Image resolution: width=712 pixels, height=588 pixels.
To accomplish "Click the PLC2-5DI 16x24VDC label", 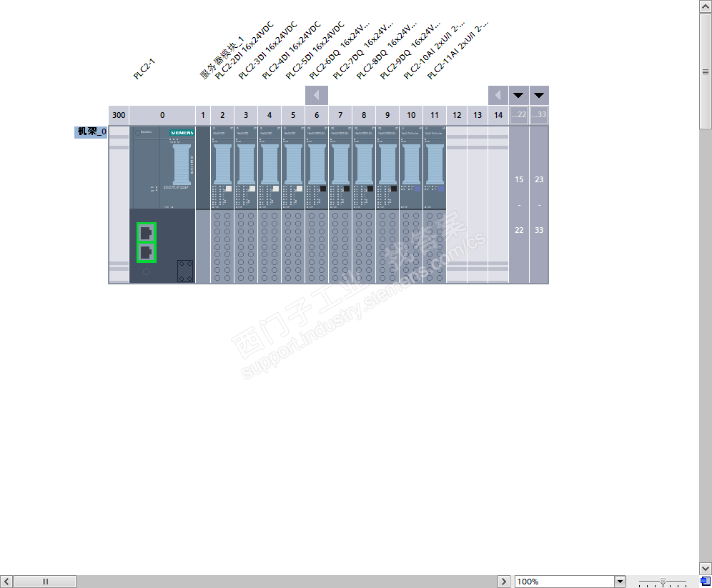I will coord(315,50).
